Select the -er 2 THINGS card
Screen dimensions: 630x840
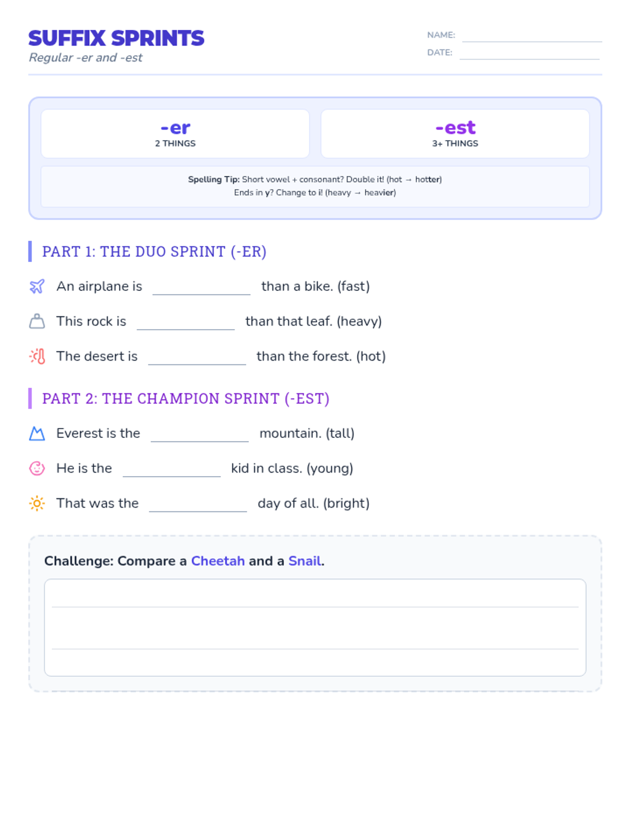click(175, 133)
